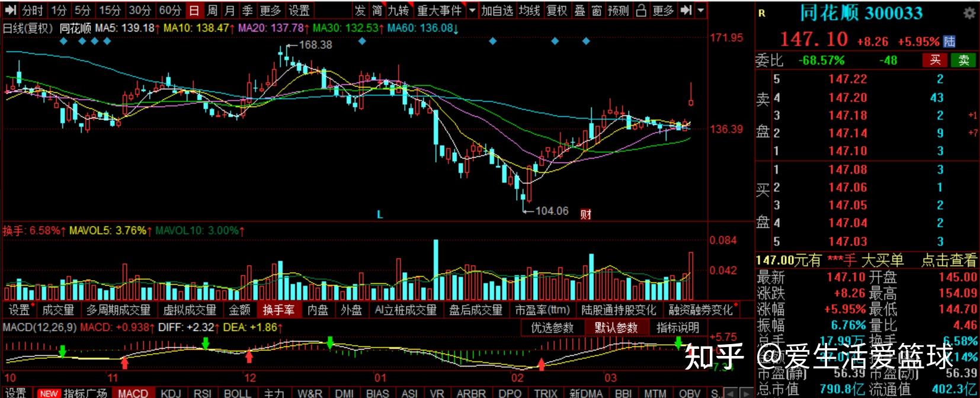The image size is (980, 398).
Task: Click the arrow-to-bar icon right of 更多
Action: (686, 10)
